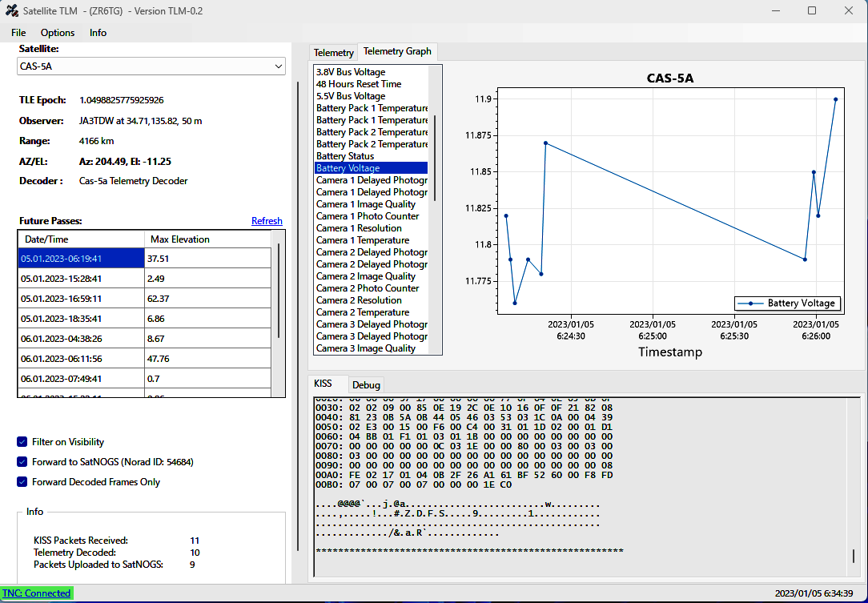Select Camera 1 Image Quality item
The image size is (868, 603).
[x=372, y=204]
